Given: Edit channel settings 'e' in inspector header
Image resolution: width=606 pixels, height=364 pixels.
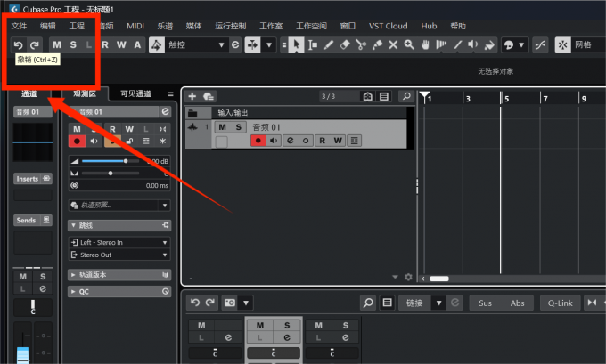Looking at the screenshot, I should click(166, 112).
